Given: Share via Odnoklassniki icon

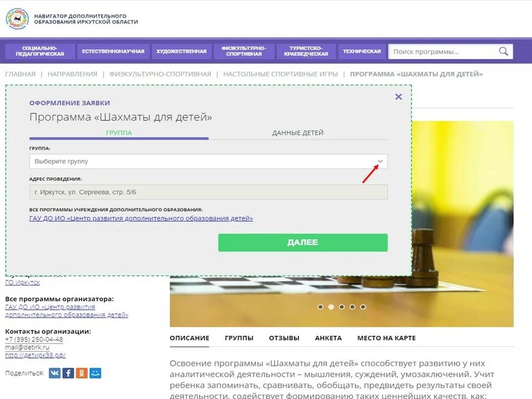Looking at the screenshot, I should pyautogui.click(x=82, y=373).
